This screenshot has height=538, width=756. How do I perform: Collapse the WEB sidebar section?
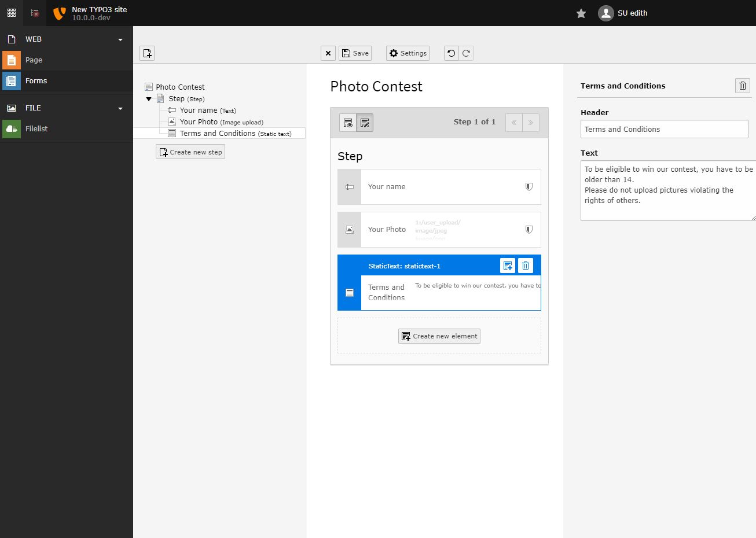[x=120, y=39]
